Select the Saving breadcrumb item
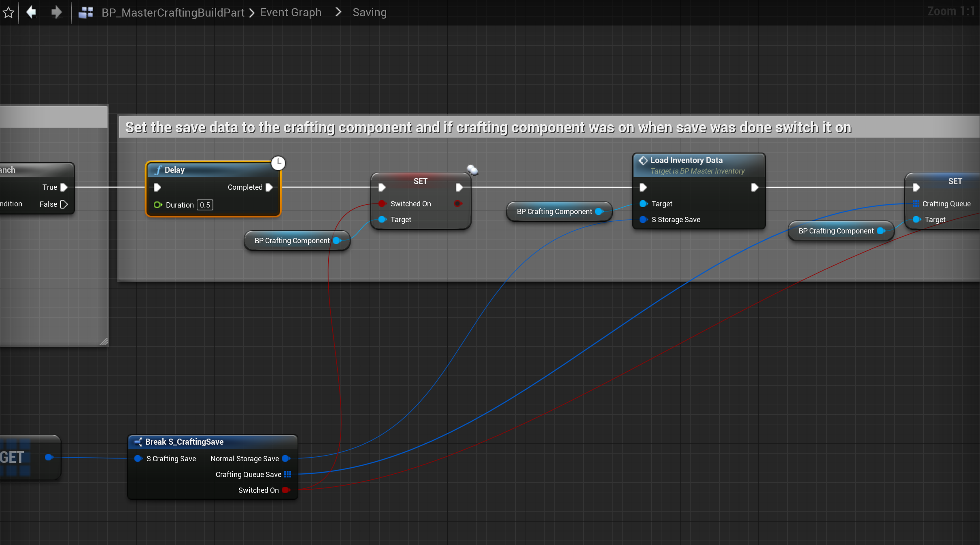980x545 pixels. click(369, 13)
